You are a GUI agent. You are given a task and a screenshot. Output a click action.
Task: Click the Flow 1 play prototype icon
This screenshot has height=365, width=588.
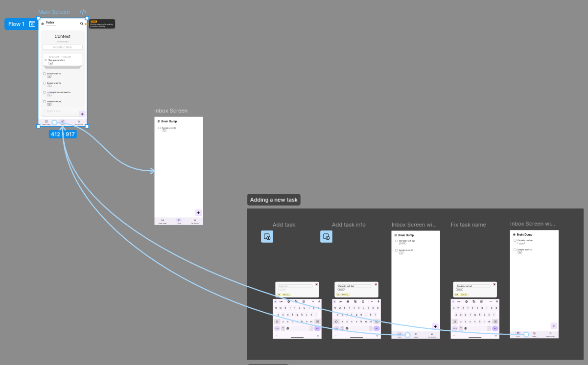coord(32,24)
